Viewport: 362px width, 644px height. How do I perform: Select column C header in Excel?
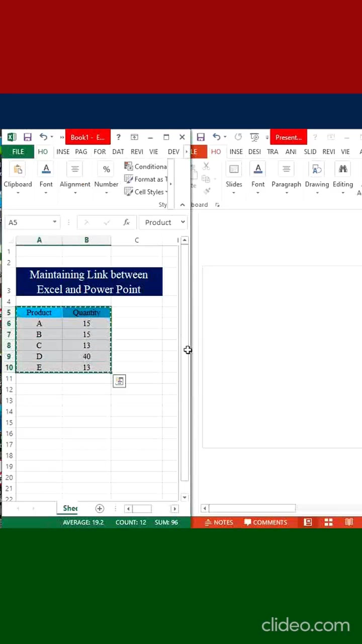(136, 240)
